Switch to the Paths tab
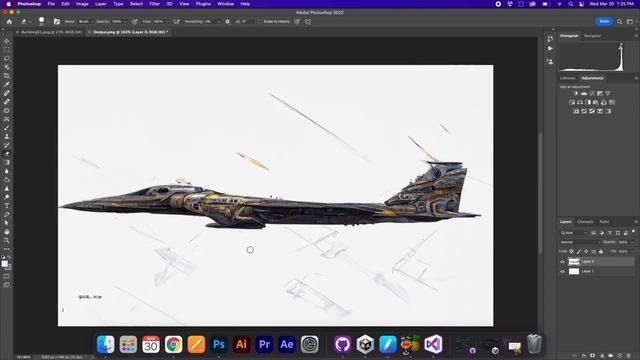This screenshot has width=640, height=360. (x=604, y=222)
